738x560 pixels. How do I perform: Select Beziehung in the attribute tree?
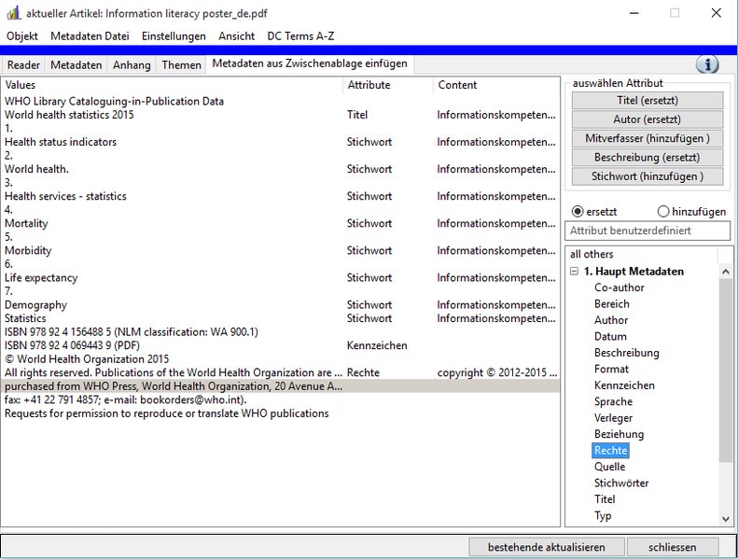click(619, 434)
